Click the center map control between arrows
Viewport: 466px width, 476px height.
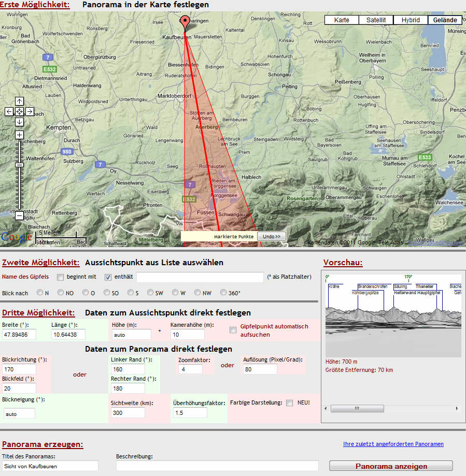pos(19,111)
